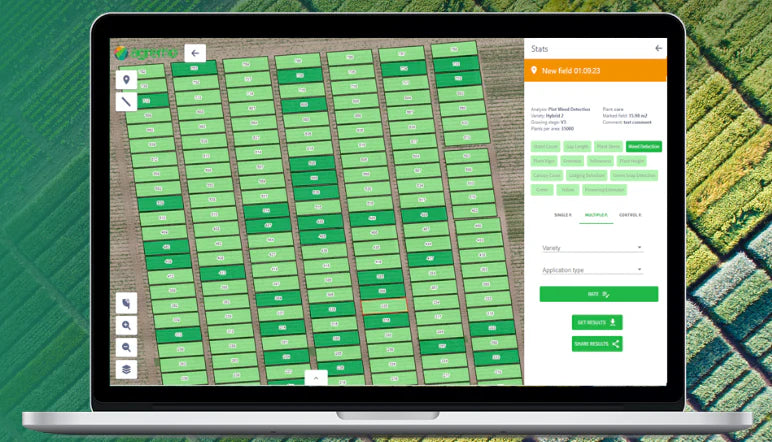Expand the bottom panel chevron on map

tap(316, 378)
